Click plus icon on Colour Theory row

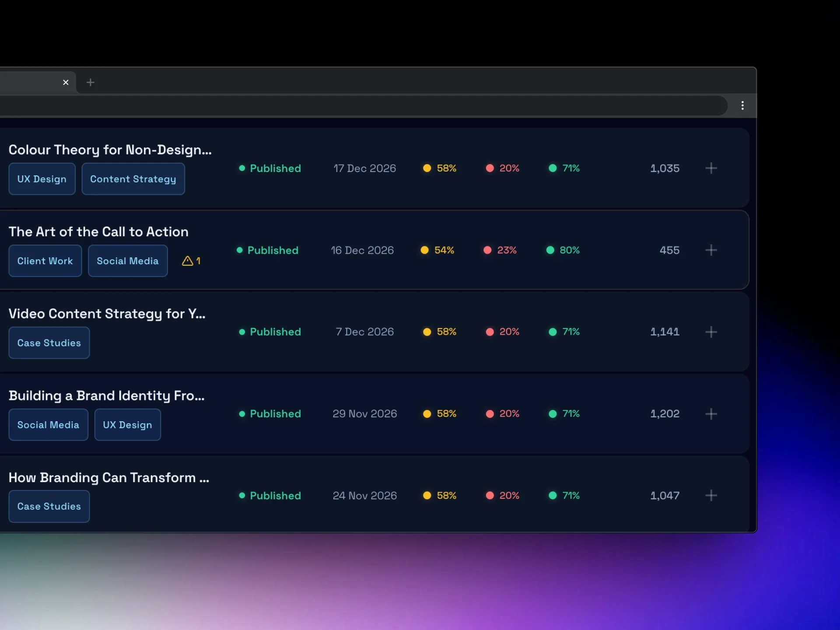pos(711,168)
